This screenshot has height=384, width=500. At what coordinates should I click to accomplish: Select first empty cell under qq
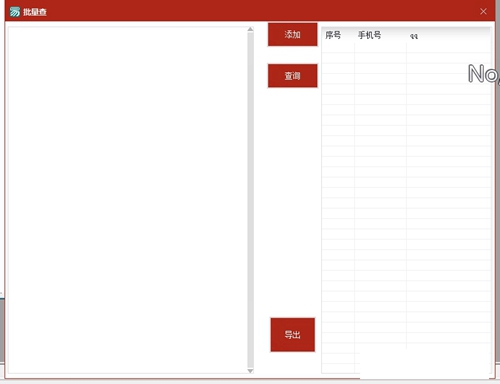point(448,48)
